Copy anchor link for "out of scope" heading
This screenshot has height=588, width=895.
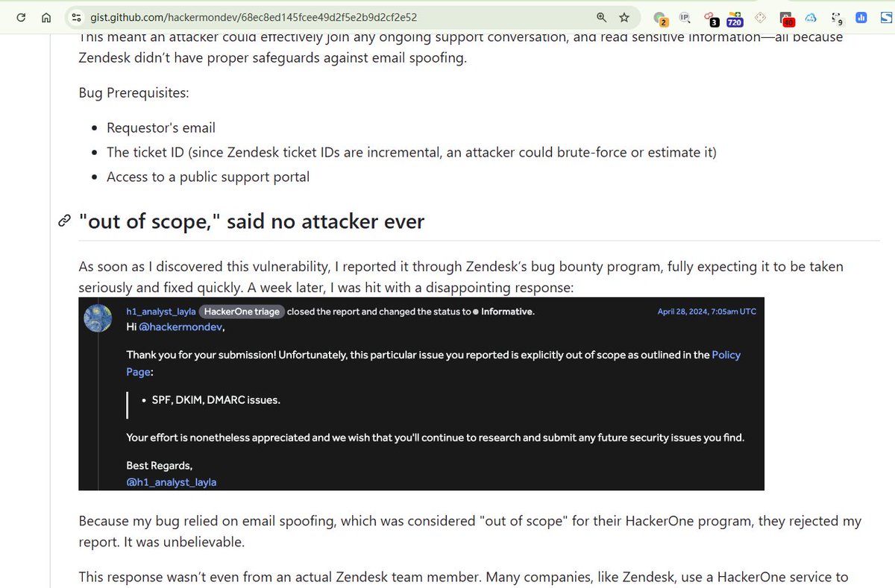(64, 221)
